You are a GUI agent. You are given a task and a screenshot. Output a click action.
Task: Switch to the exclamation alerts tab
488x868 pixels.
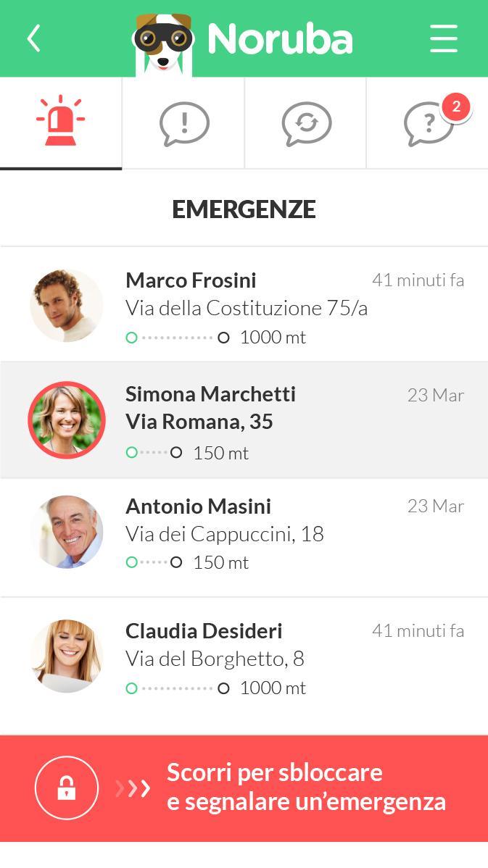click(x=184, y=123)
